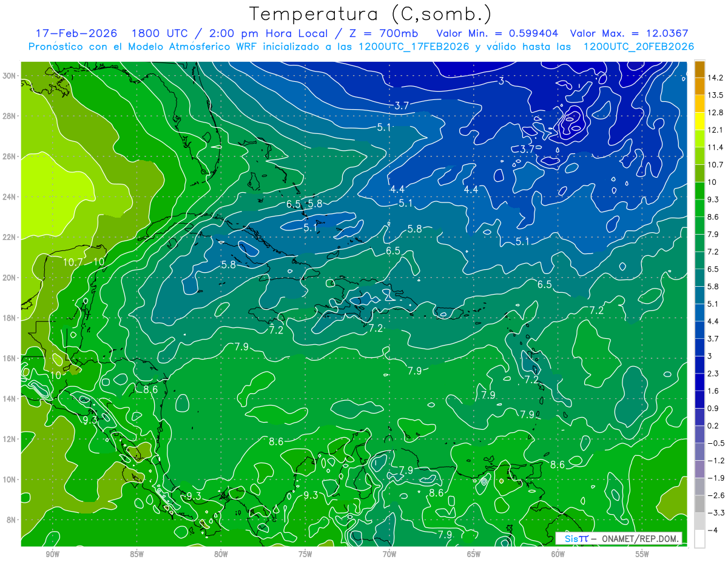Click the 16N latitude axis label
The image size is (728, 562).
pyautogui.click(x=9, y=358)
